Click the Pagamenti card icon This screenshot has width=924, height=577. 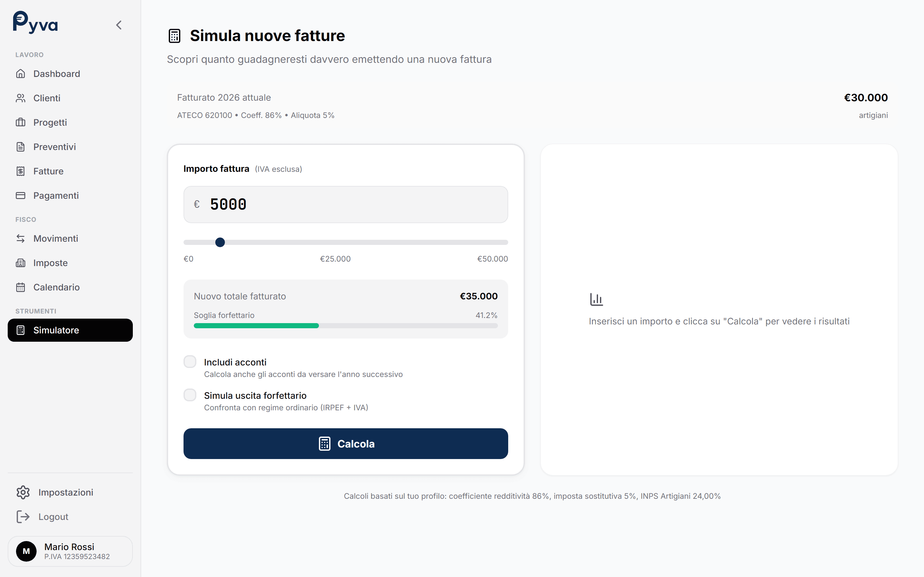coord(21,196)
